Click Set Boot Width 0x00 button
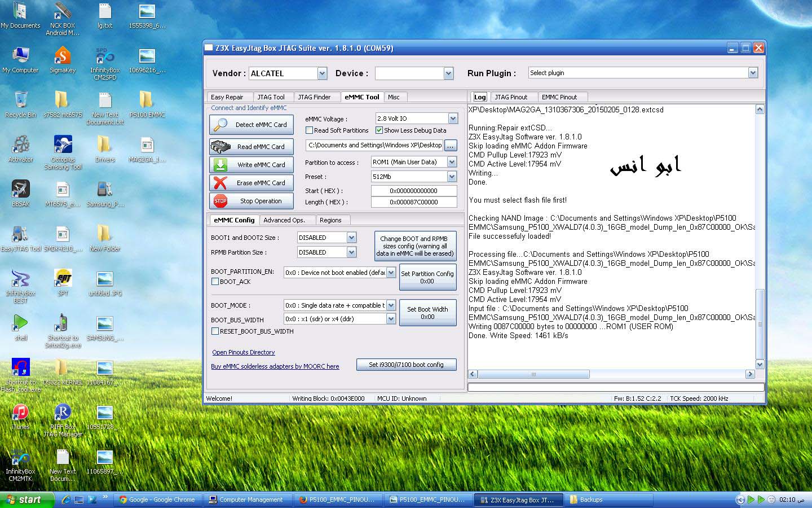This screenshot has width=812, height=508. click(x=427, y=313)
